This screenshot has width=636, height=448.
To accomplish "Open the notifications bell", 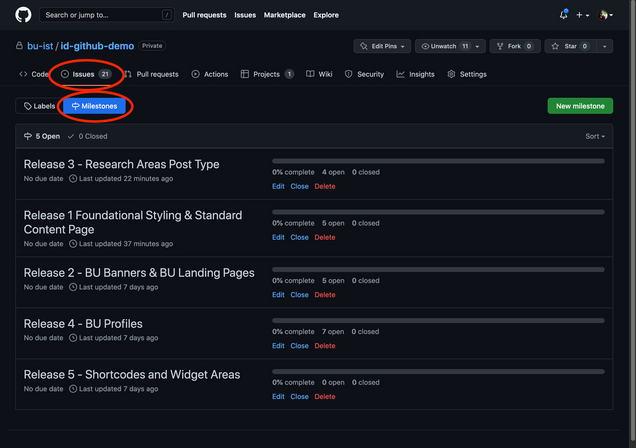I will coord(563,15).
